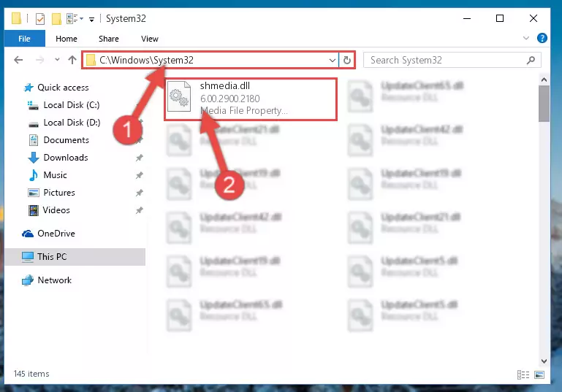Click the 145 items status text
The width and height of the screenshot is (562, 392).
click(x=31, y=374)
